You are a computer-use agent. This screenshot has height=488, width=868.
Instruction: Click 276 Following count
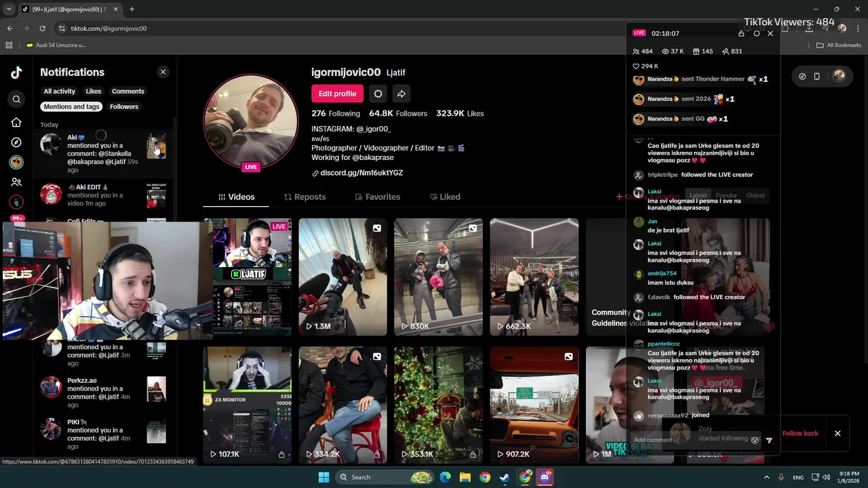click(x=336, y=113)
